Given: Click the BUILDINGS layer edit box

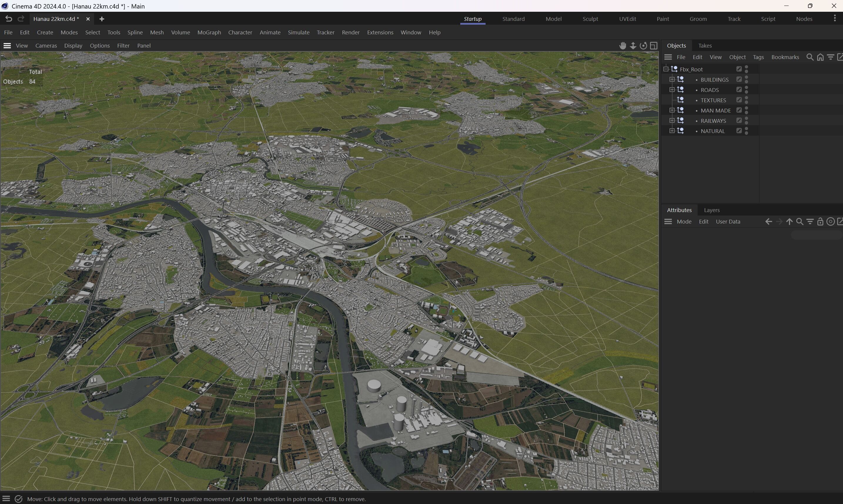Looking at the screenshot, I should pyautogui.click(x=739, y=79).
